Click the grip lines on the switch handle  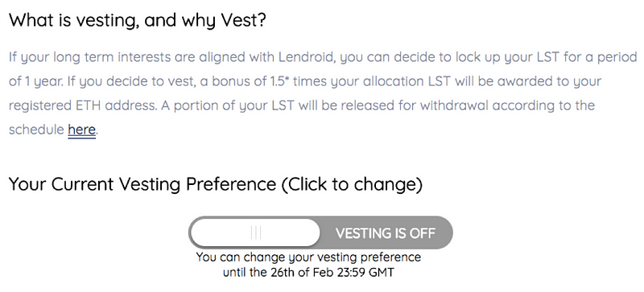255,233
